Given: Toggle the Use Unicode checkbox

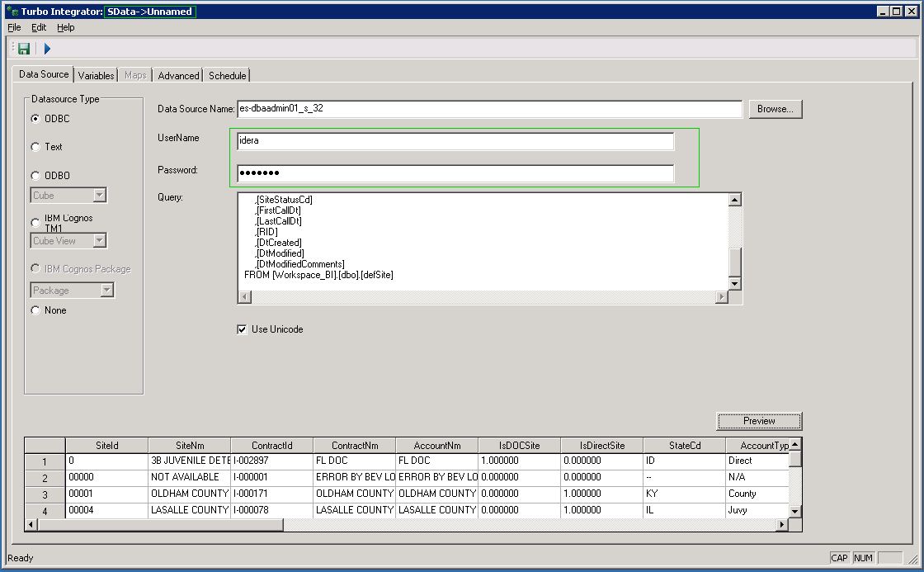Looking at the screenshot, I should point(242,329).
